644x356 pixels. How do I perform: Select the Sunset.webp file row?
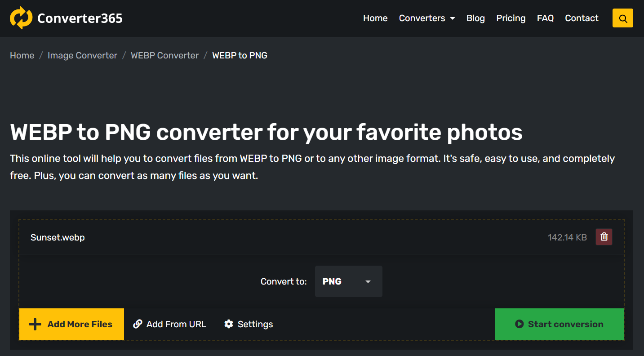[58, 237]
